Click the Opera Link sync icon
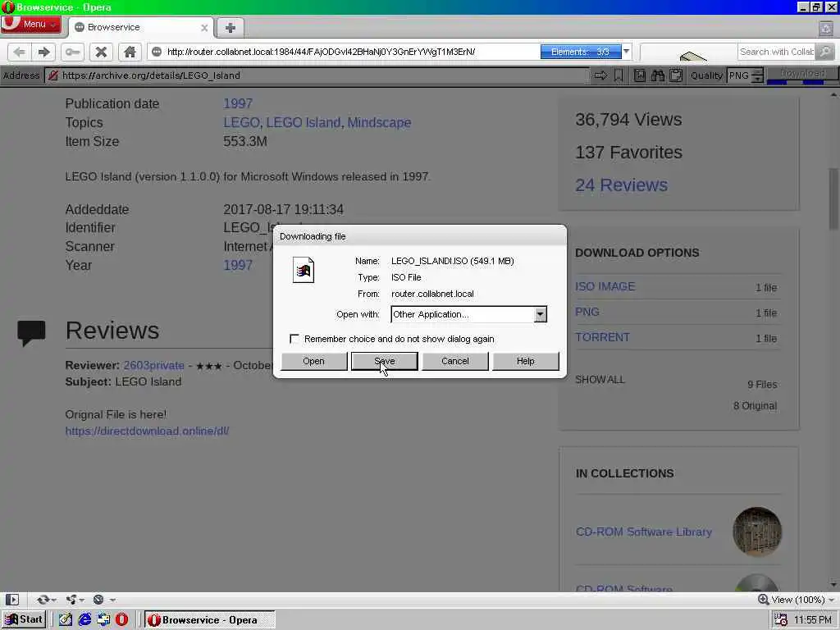 point(45,600)
